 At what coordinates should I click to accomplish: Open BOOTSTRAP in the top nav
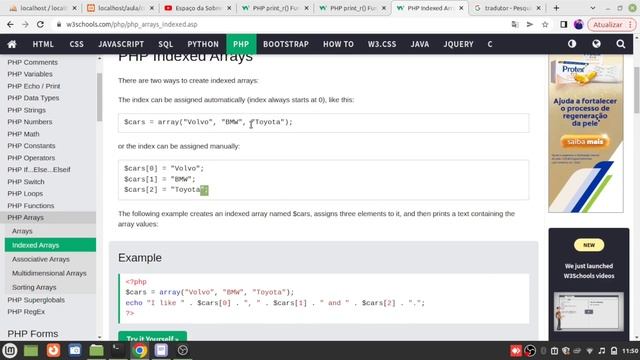[x=286, y=44]
